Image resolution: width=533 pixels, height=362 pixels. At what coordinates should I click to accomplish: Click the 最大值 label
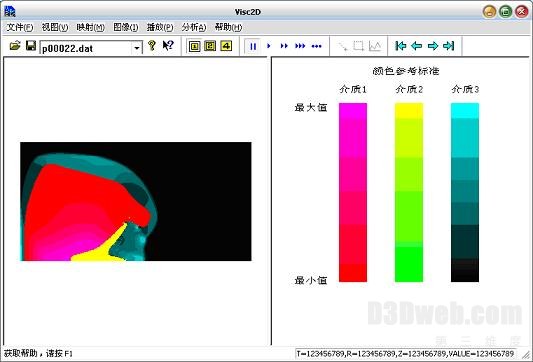[x=311, y=107]
